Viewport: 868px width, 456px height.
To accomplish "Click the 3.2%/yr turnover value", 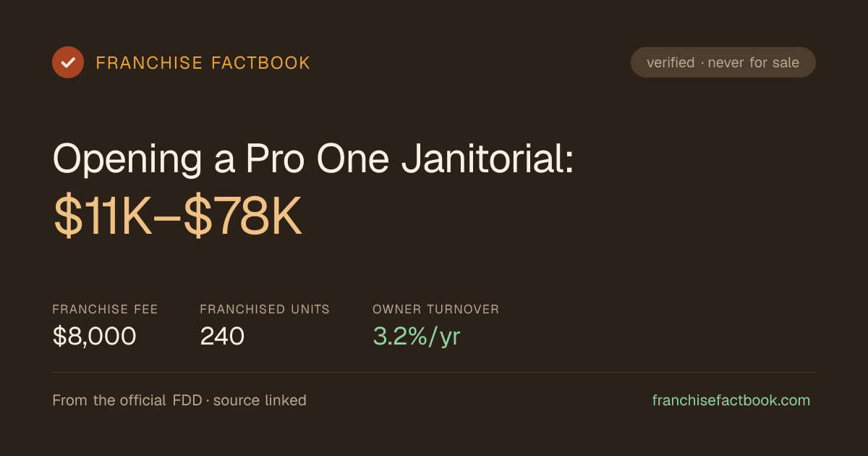I will [x=417, y=336].
